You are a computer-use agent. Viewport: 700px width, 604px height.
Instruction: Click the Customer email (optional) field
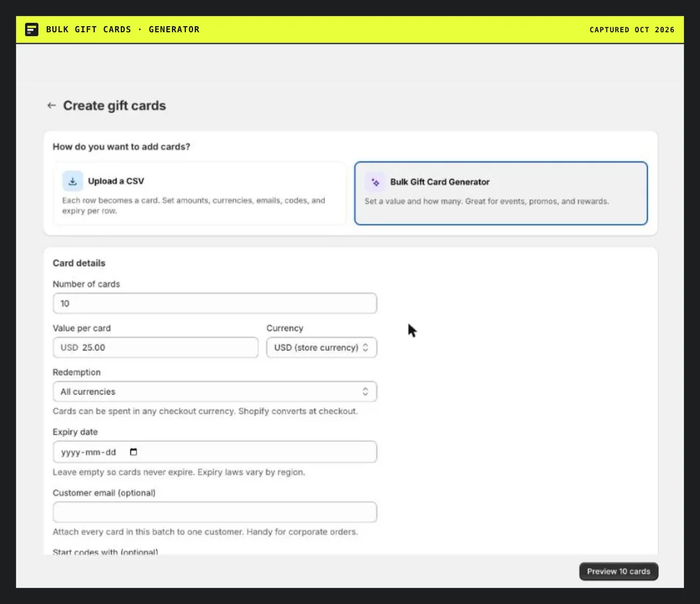coord(215,512)
